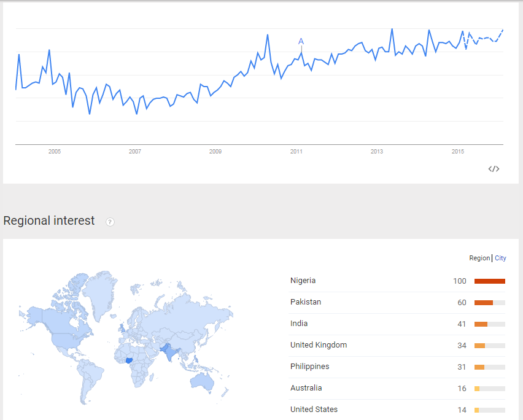Select the Region view tab

[x=479, y=258]
